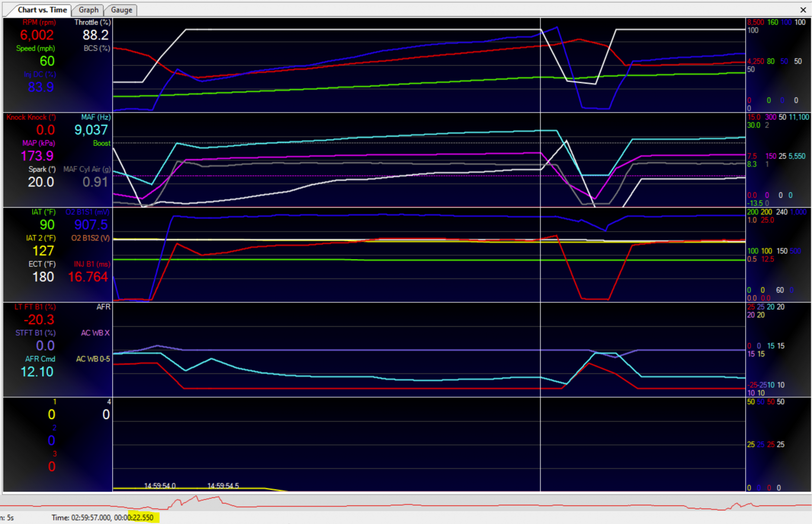Close the chart panel with X
The height and width of the screenshot is (524, 812).
(803, 10)
